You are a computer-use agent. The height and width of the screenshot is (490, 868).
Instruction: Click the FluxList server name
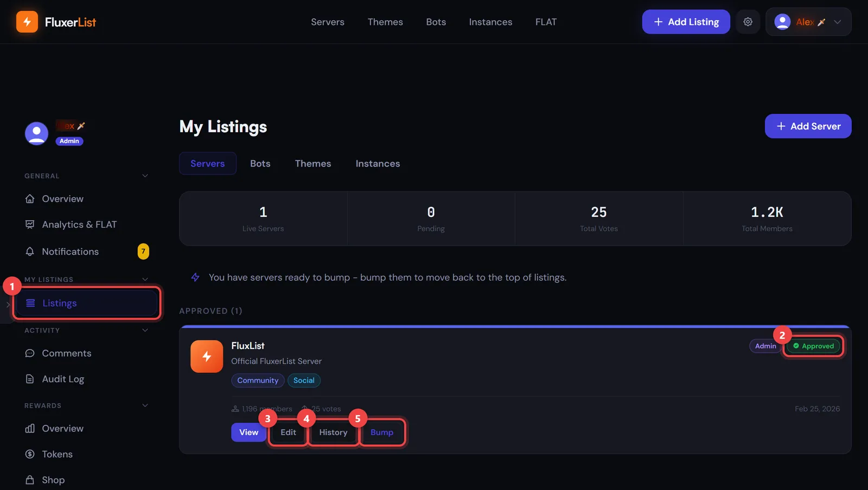248,346
